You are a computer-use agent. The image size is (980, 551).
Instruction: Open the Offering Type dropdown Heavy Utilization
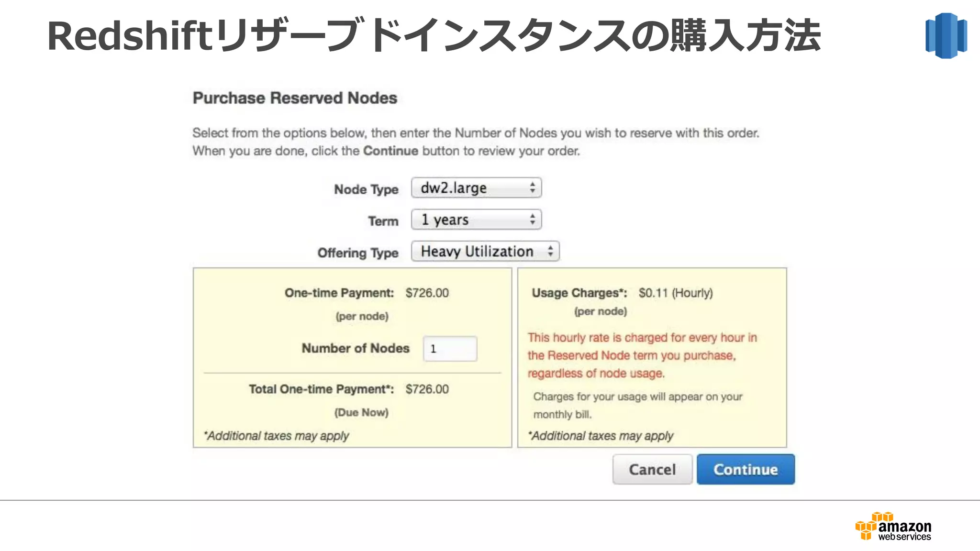(485, 251)
